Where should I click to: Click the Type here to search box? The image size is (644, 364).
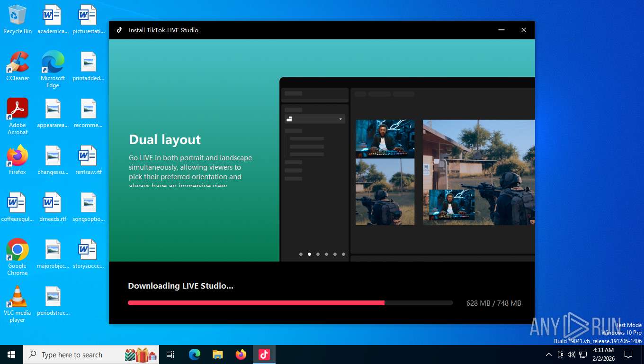pos(92,355)
